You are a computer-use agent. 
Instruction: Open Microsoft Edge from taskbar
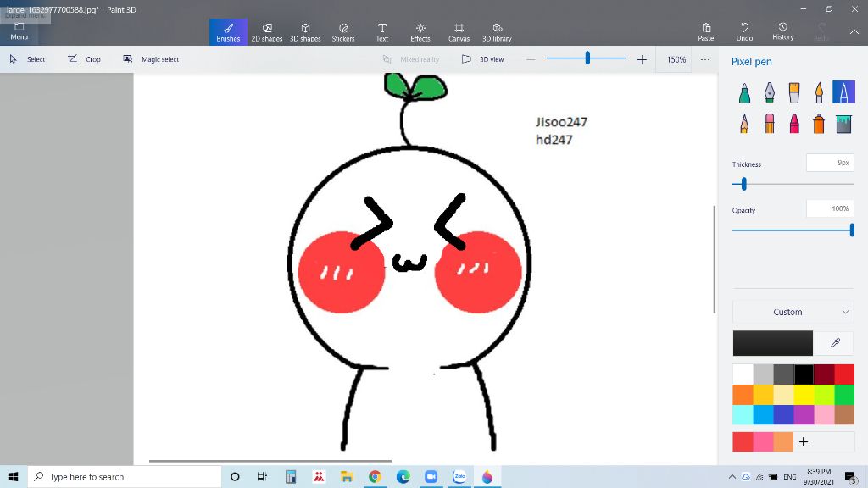[x=403, y=476]
